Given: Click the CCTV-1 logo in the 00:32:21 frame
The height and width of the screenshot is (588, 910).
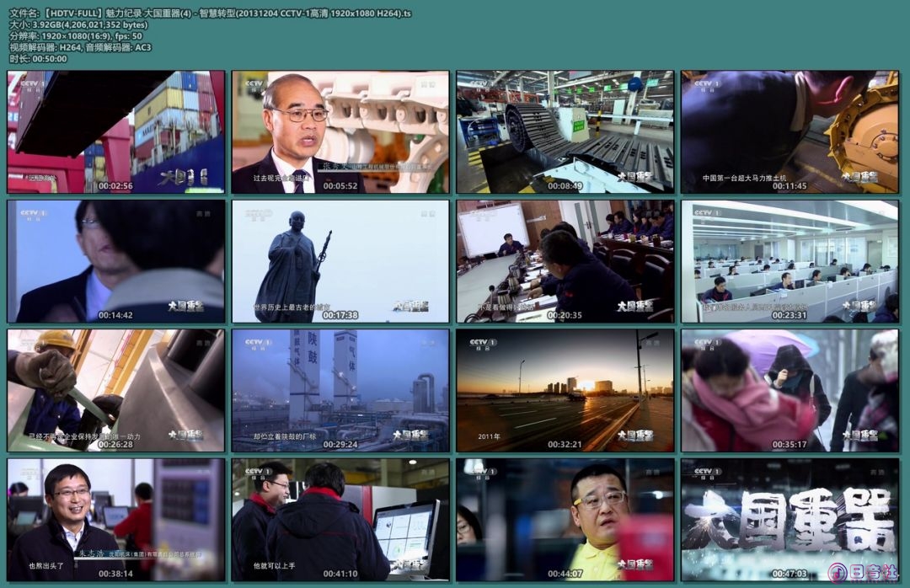Looking at the screenshot, I should click(482, 345).
